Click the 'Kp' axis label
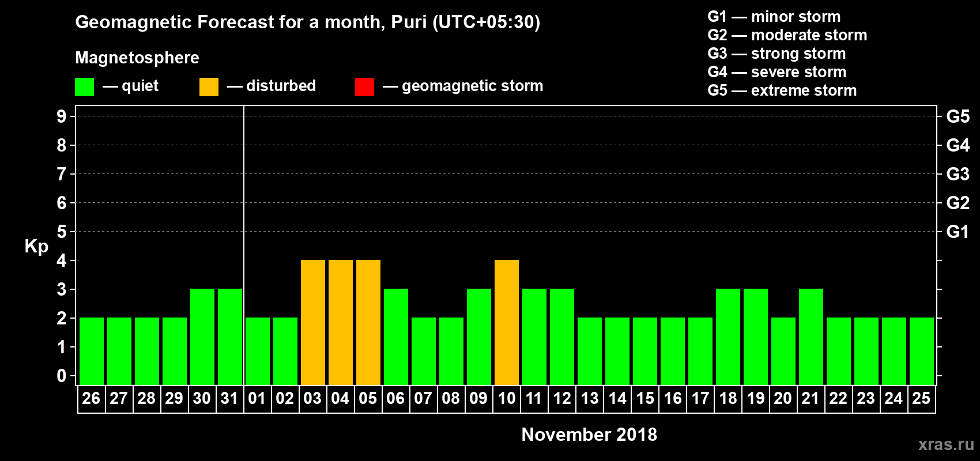This screenshot has width=980, height=461. click(36, 247)
